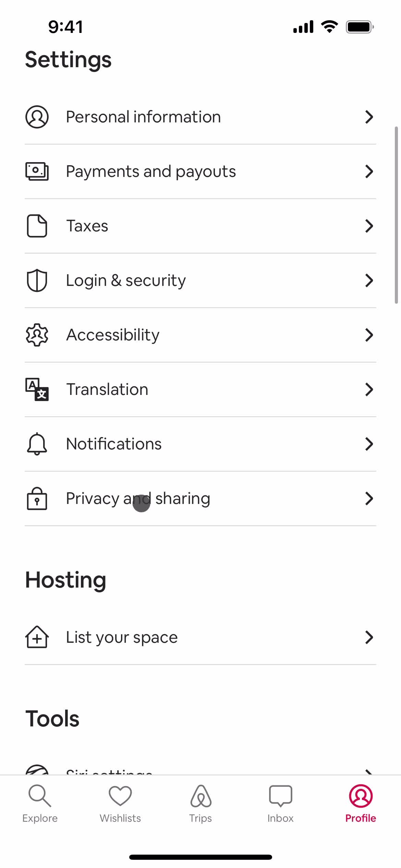Open Payments and payouts settings
This screenshot has height=868, width=401.
point(151,171)
